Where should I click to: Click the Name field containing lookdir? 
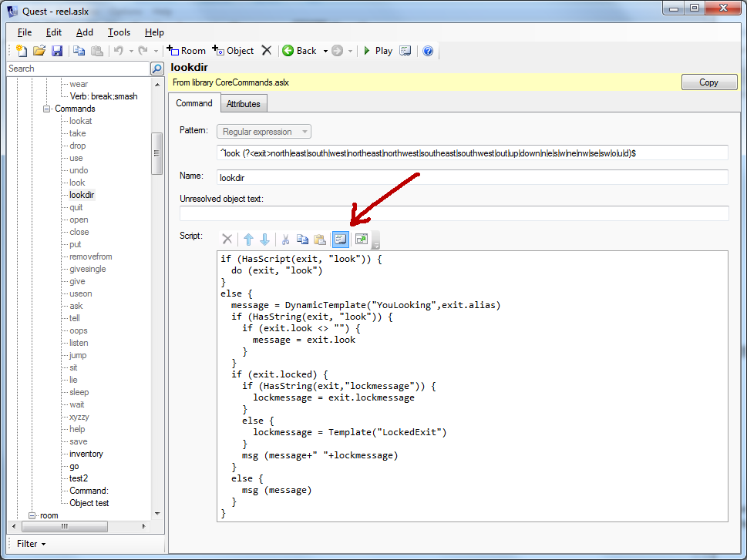[x=473, y=177]
